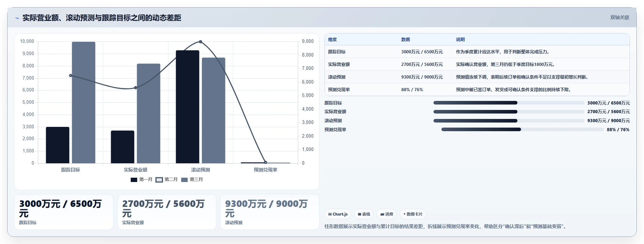
Task: Click the footer note starting 柱形数据展示
Action: tap(446, 226)
